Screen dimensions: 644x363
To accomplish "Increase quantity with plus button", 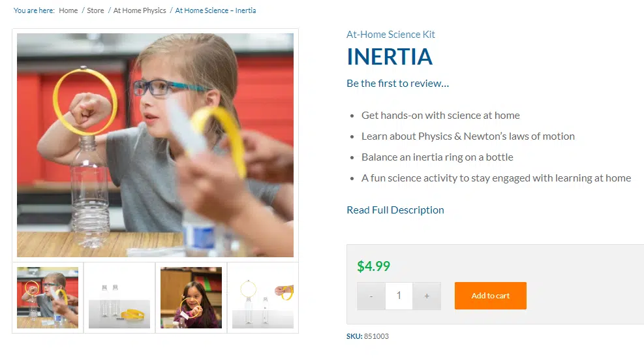I will 427,296.
